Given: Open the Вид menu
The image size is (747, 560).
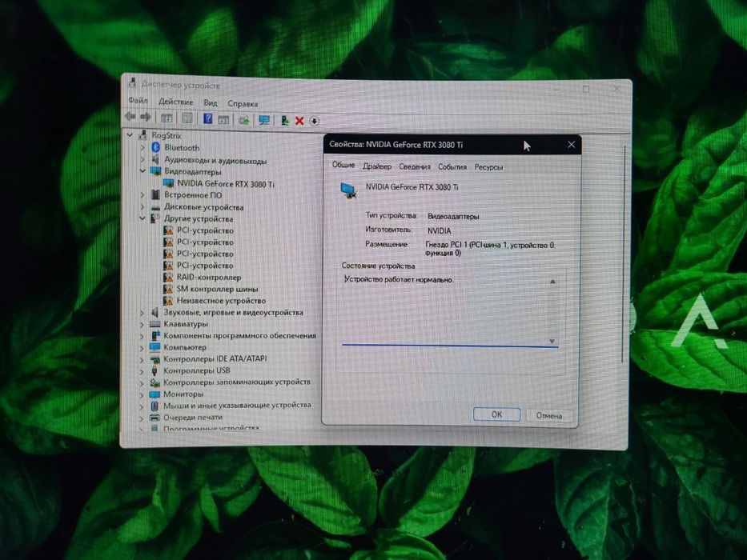Looking at the screenshot, I should tap(211, 103).
